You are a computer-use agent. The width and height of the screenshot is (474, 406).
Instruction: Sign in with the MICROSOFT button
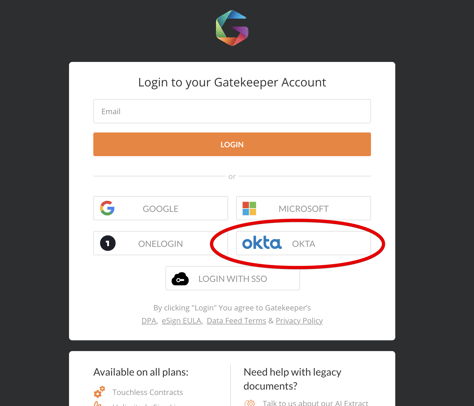point(303,208)
